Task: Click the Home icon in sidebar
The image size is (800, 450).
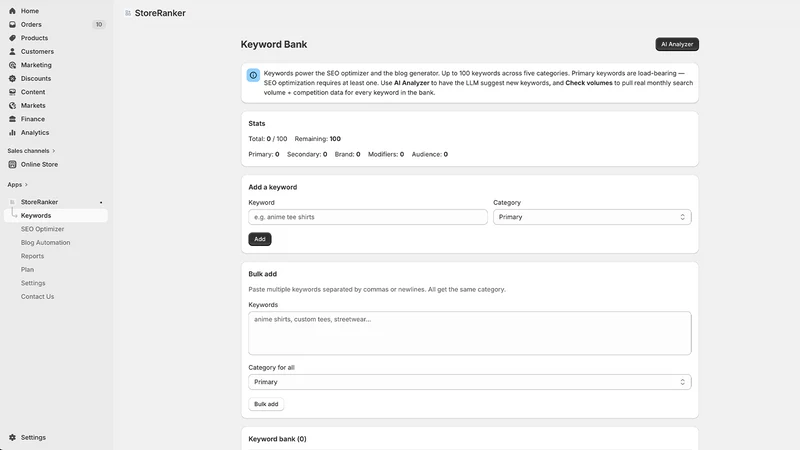Action: [x=12, y=11]
